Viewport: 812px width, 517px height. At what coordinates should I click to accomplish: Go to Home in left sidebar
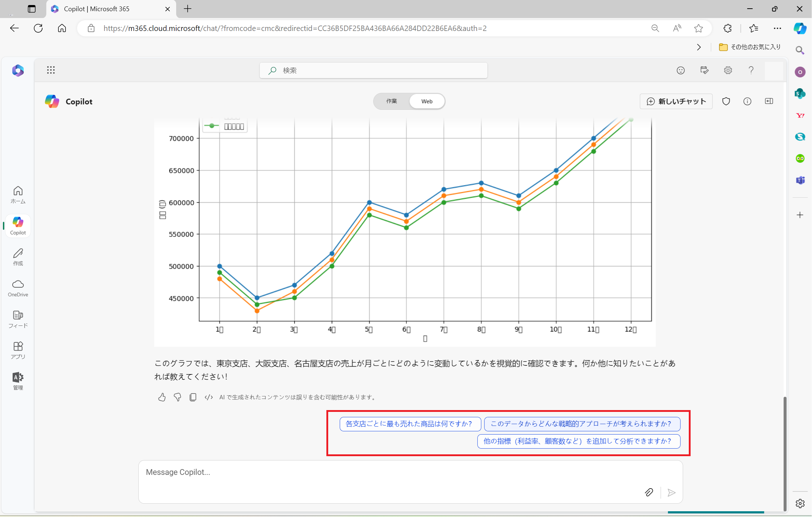18,195
